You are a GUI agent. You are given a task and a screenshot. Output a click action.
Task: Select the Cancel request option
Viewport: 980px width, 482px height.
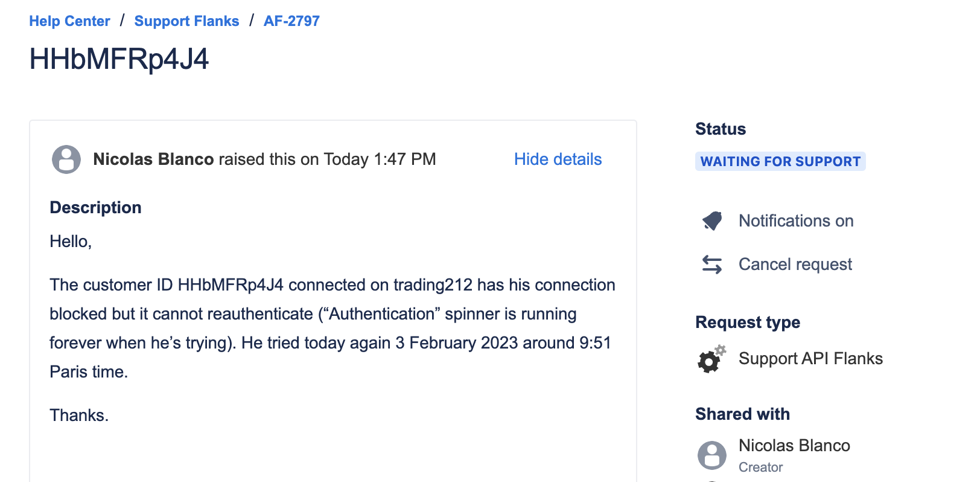[795, 265]
